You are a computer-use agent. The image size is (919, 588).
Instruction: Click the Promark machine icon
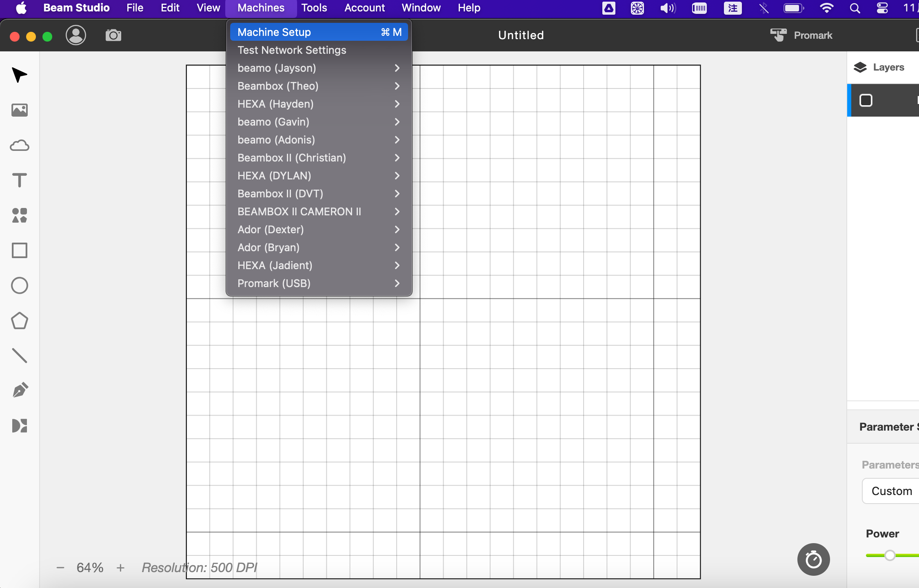pos(779,35)
